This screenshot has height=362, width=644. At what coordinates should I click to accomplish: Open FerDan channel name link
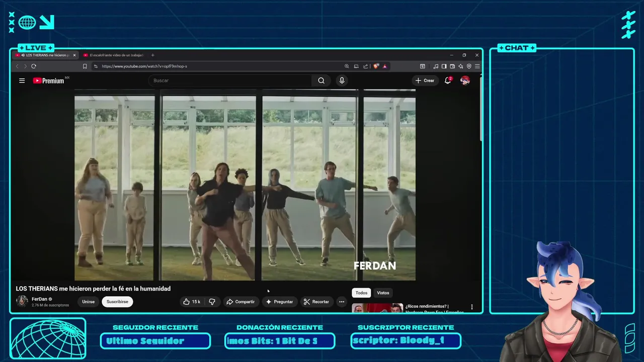pos(39,299)
